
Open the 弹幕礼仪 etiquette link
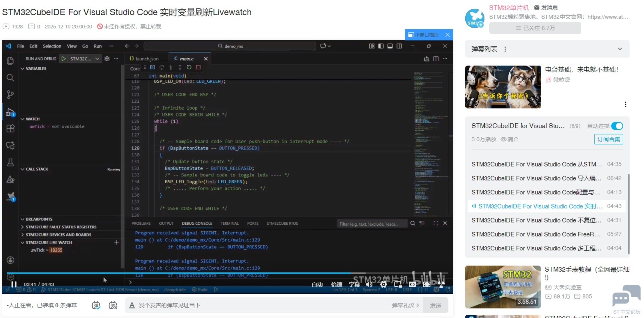coord(405,305)
